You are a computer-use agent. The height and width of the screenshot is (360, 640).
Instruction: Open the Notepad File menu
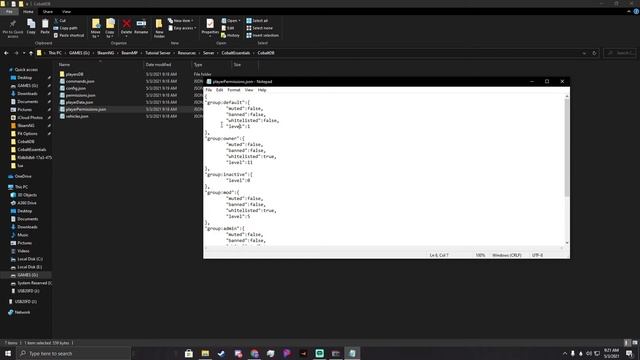coord(209,90)
